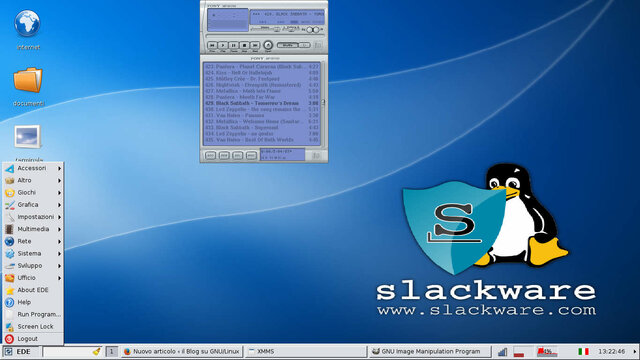
Task: Expand the Impostazioni submenu arrow
Action: pos(59,217)
